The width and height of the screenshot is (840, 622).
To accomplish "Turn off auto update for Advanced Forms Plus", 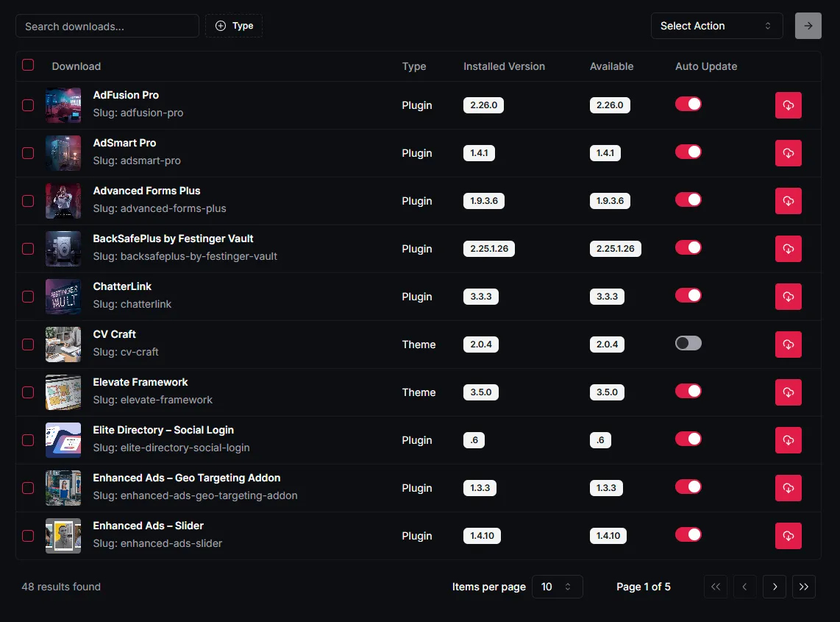I will pos(688,199).
